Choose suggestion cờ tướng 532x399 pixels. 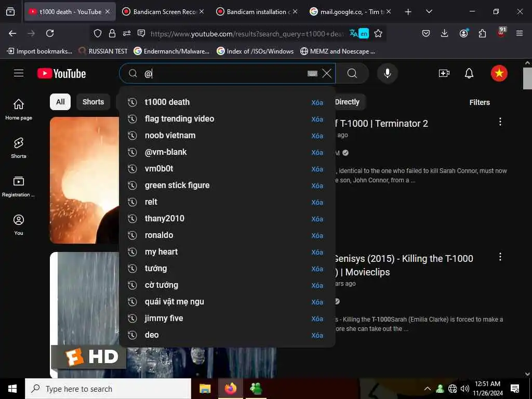tap(227, 285)
